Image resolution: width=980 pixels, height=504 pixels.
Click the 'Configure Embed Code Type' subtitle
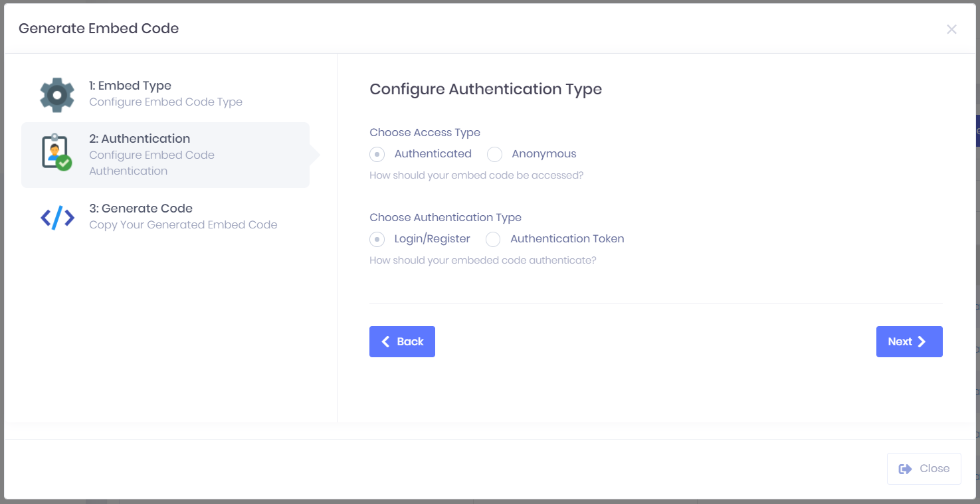(x=165, y=102)
